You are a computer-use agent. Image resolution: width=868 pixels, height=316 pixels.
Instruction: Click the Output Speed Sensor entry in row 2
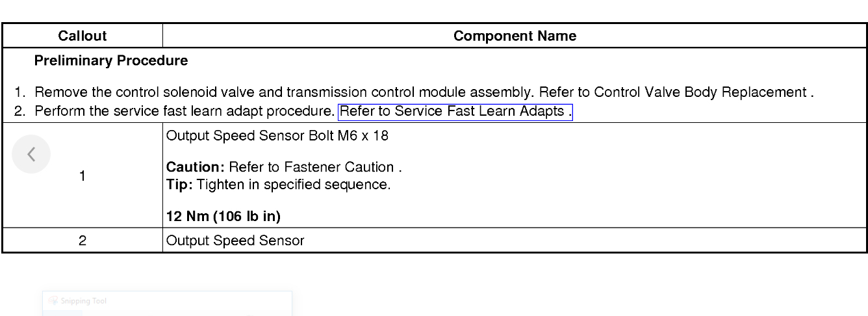click(x=235, y=241)
